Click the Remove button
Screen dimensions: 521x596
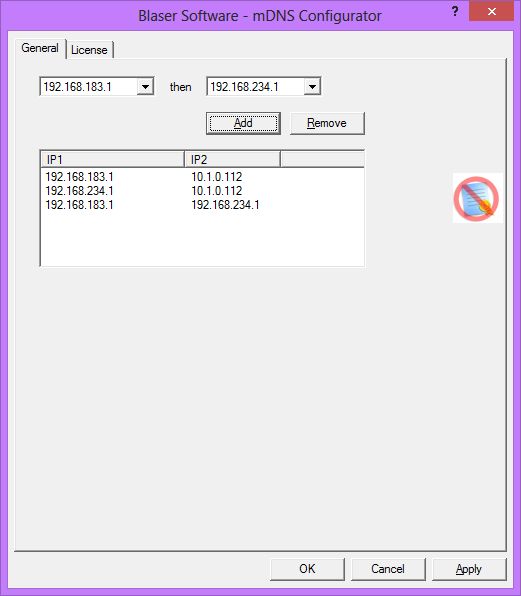point(327,123)
